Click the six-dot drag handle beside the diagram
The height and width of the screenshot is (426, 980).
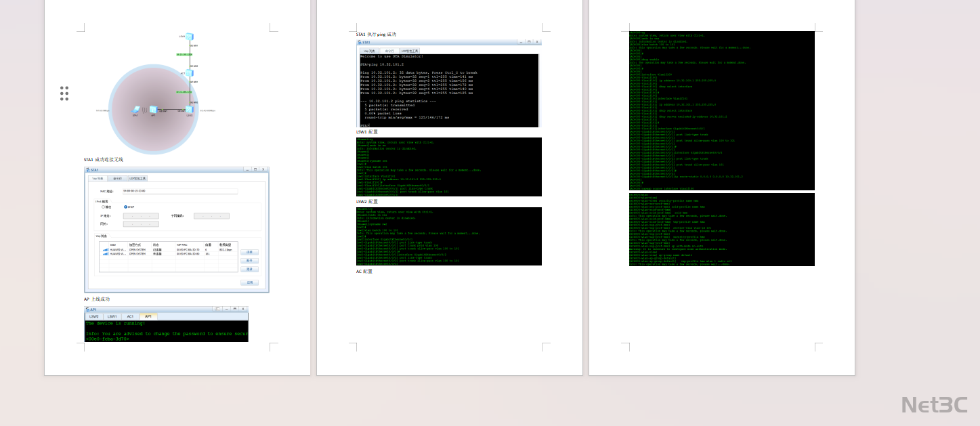[x=64, y=93]
